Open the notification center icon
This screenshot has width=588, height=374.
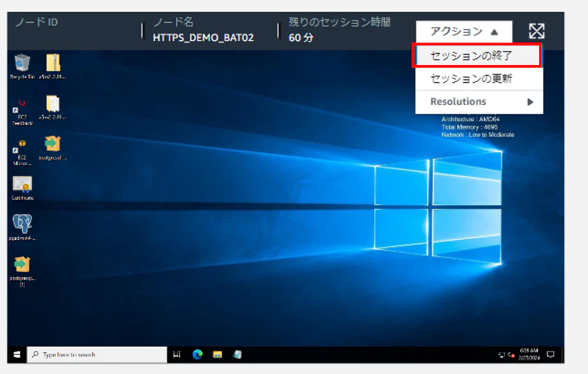tap(551, 355)
